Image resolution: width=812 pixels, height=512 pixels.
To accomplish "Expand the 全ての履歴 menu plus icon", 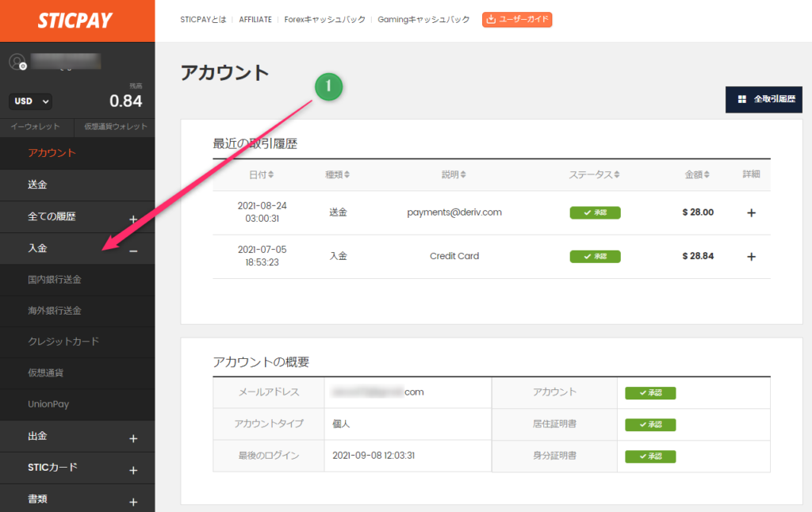I will point(133,219).
